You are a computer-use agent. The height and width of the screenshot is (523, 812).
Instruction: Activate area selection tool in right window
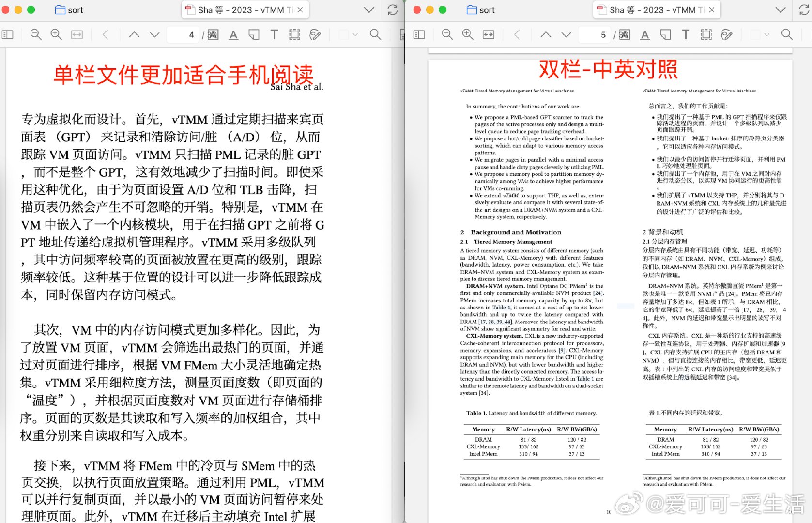706,34
